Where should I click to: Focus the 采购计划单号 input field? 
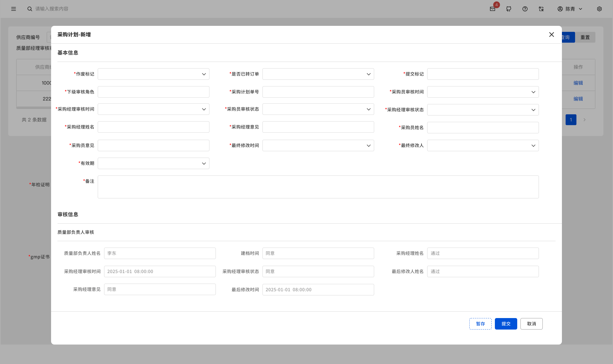[318, 92]
